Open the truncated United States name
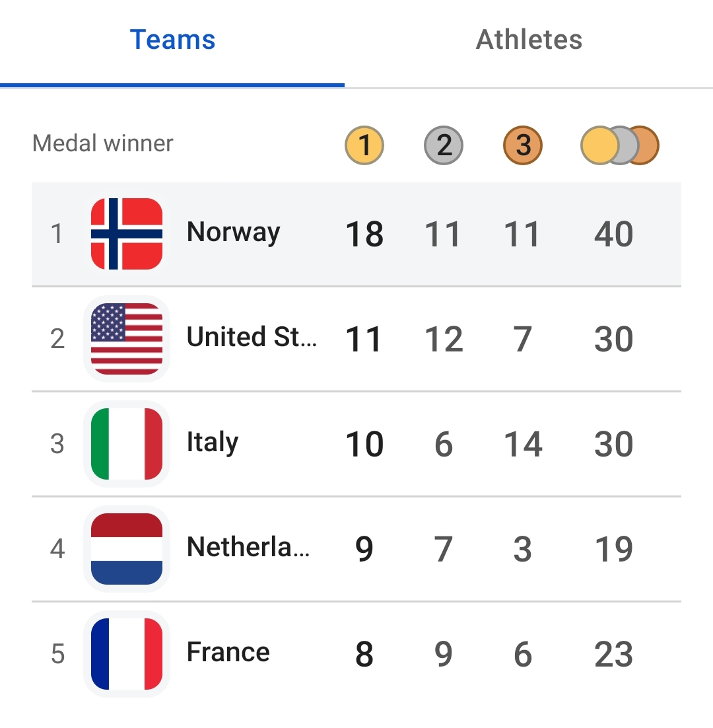Viewport: 713px width, 728px height. 252,337
